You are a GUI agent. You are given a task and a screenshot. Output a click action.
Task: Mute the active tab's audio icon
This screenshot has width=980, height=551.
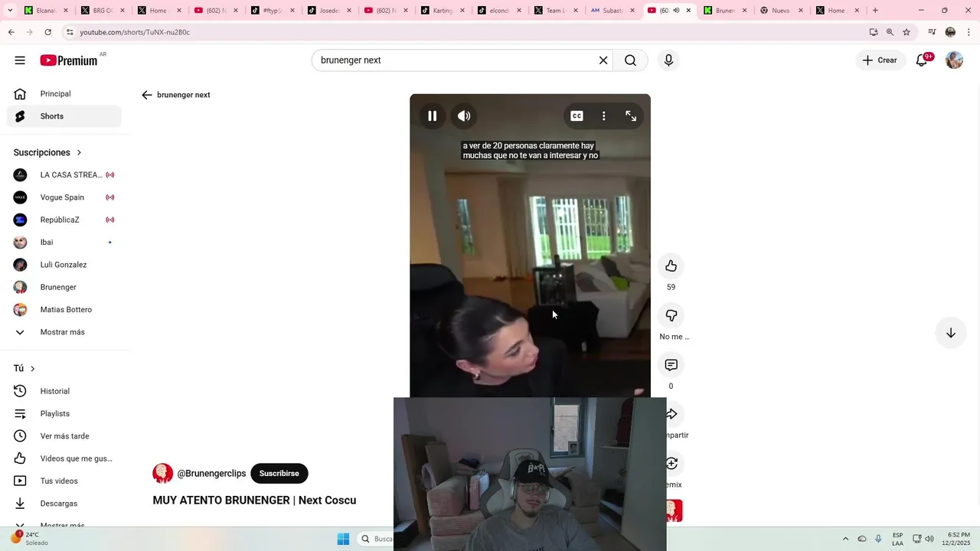(676, 11)
